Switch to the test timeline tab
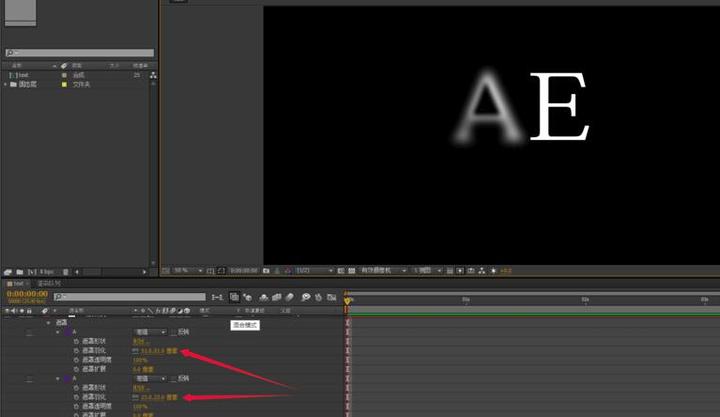The image size is (720, 417). 17,284
